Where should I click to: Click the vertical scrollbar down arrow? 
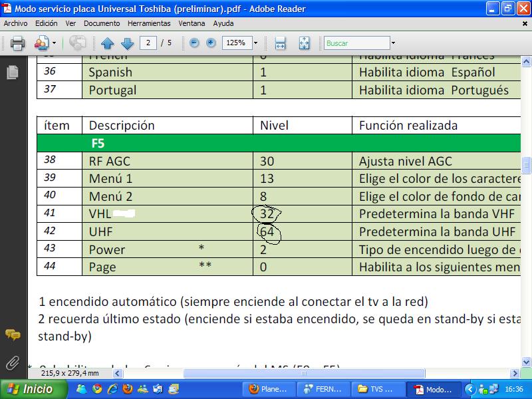tap(526, 362)
